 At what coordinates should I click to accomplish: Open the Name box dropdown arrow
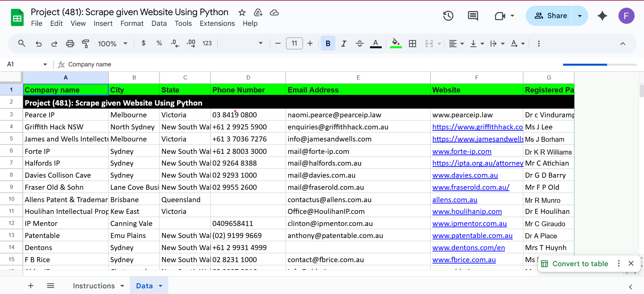pyautogui.click(x=45, y=64)
